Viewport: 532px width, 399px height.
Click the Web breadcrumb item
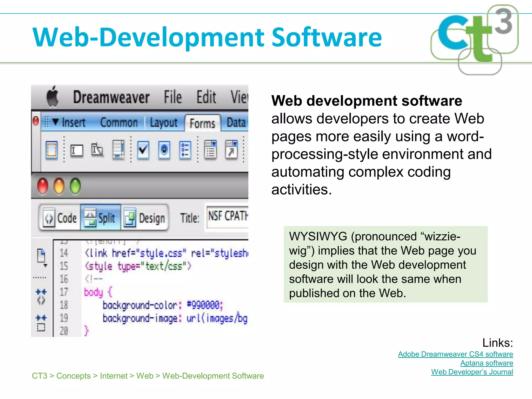(145, 376)
